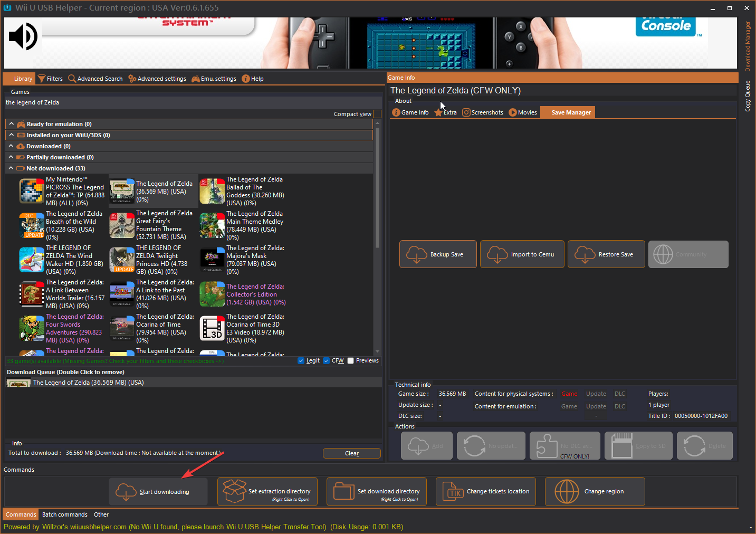The width and height of the screenshot is (756, 534).
Task: Open Advanced settings gears icon
Action: pos(132,79)
